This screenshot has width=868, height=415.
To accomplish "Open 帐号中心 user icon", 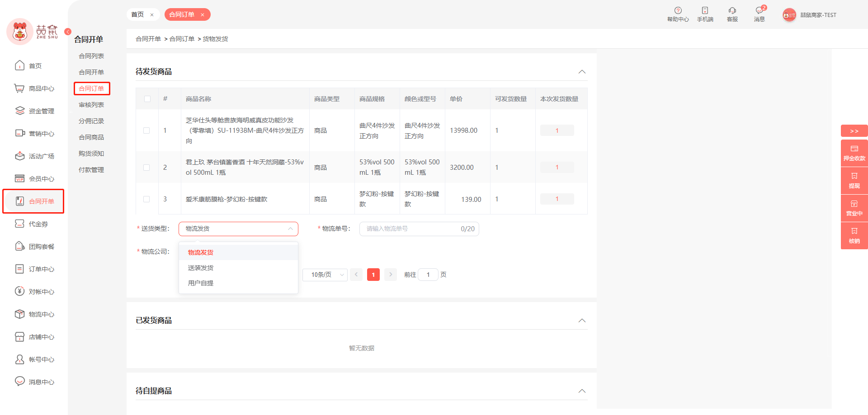I will [19, 359].
